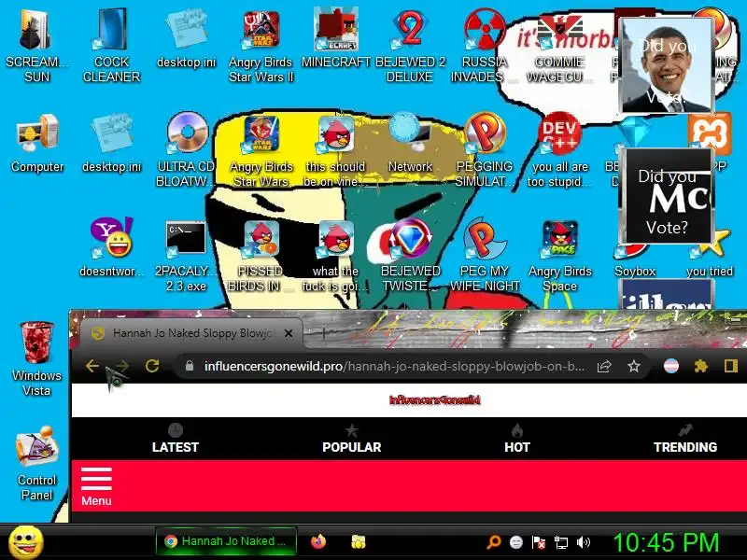Viewport: 747px width, 560px height.
Task: Open the SCREAM SUN desktop icon
Action: click(x=36, y=46)
